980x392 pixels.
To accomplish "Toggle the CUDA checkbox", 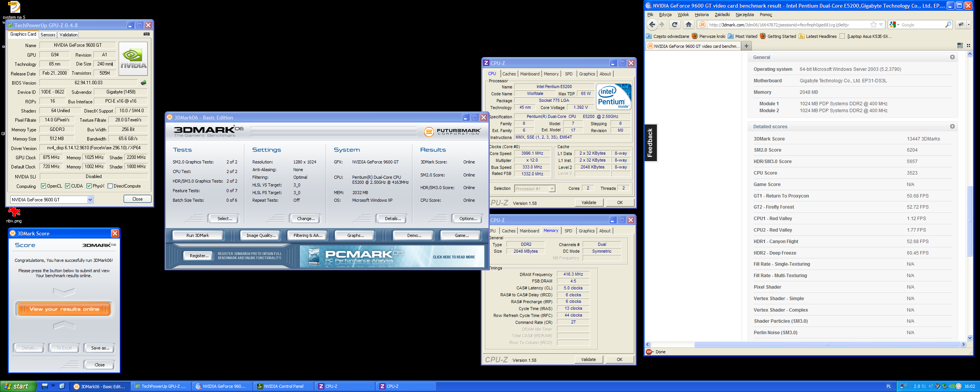I will pyautogui.click(x=68, y=186).
